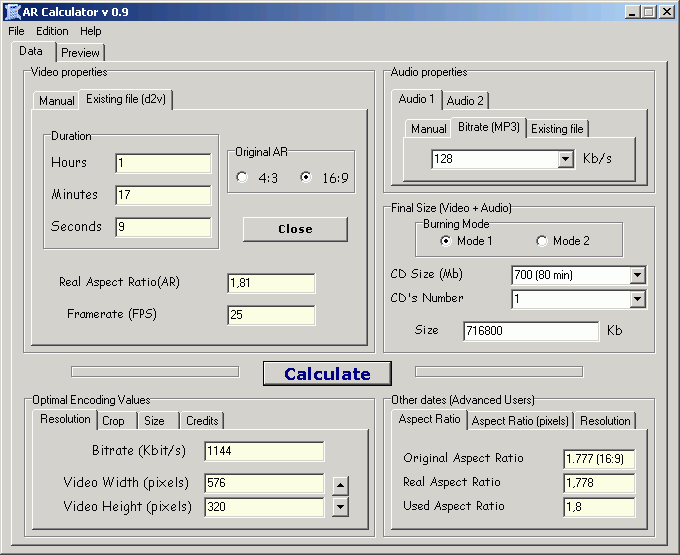Switch to the Crop tab

point(113,421)
